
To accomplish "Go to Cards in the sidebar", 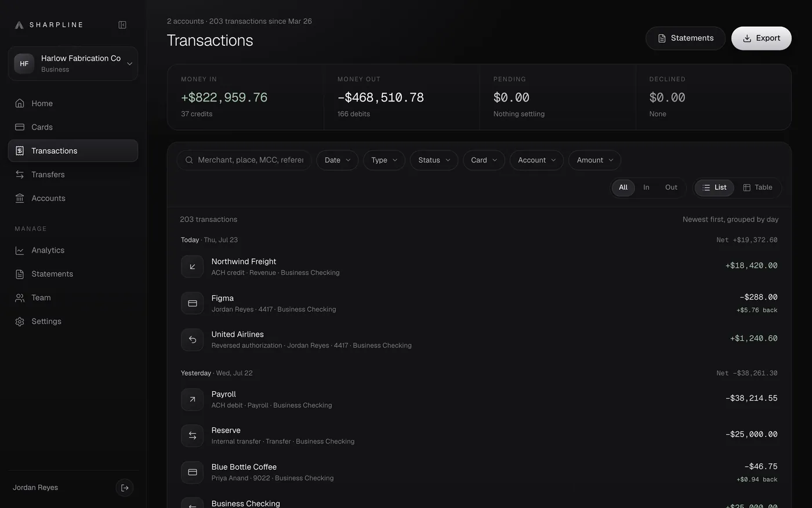I will point(73,127).
